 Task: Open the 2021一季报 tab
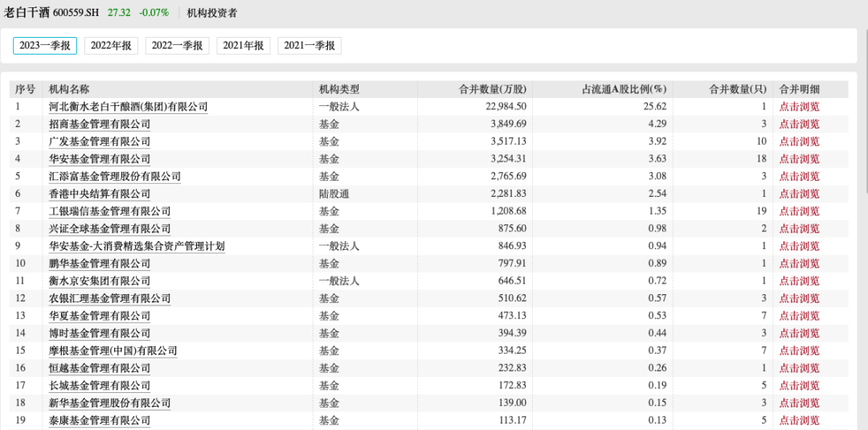(309, 46)
